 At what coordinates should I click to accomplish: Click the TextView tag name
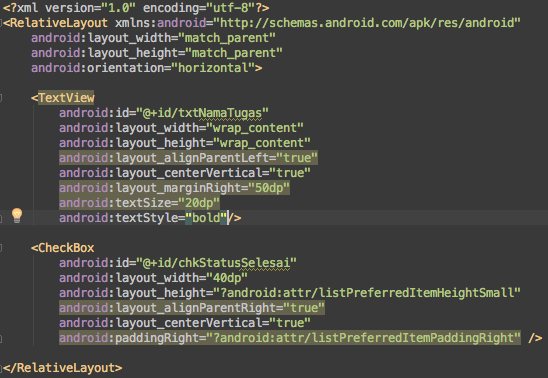click(x=66, y=98)
